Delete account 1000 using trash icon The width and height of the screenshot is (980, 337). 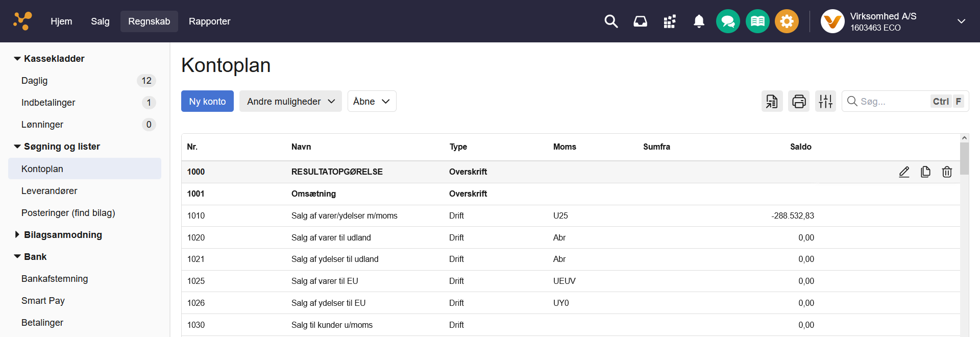[x=947, y=172]
